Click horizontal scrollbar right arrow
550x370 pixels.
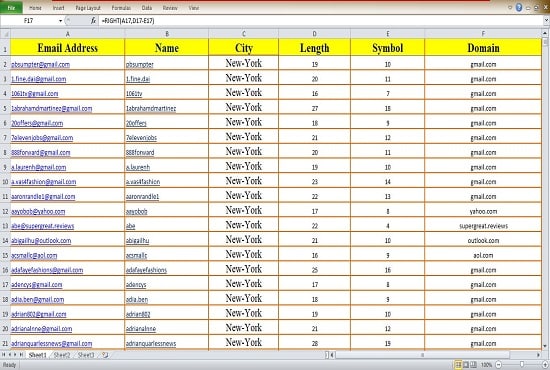coord(538,355)
